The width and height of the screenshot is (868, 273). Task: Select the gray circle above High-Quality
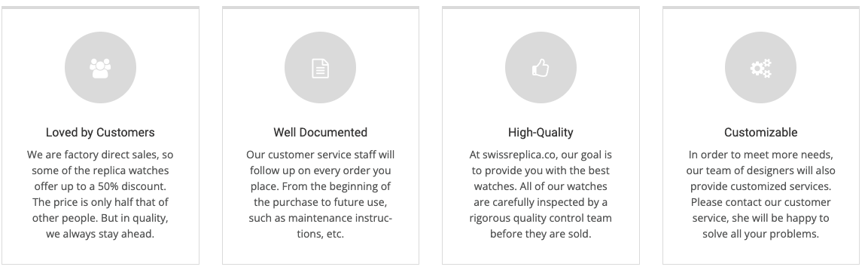[541, 68]
